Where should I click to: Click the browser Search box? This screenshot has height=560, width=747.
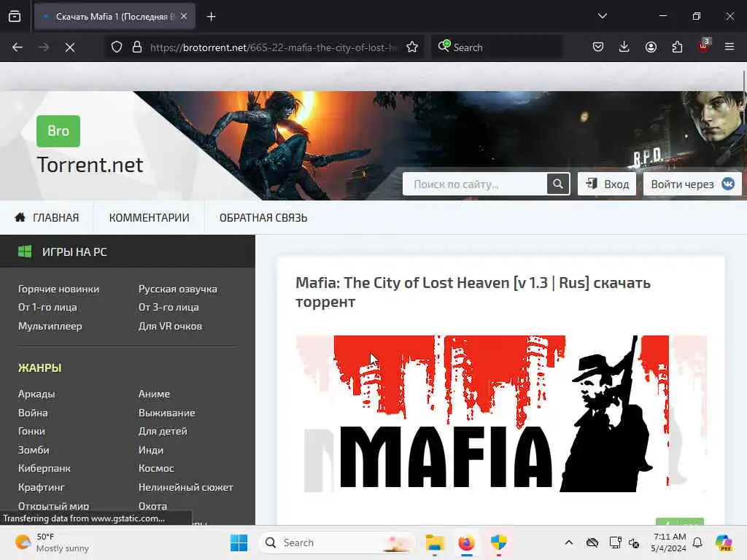pos(497,47)
